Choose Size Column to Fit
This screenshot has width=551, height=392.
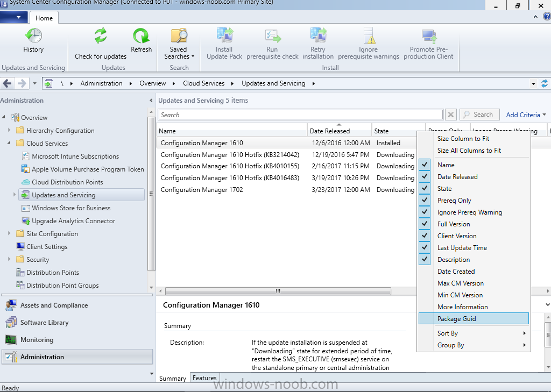(474, 139)
